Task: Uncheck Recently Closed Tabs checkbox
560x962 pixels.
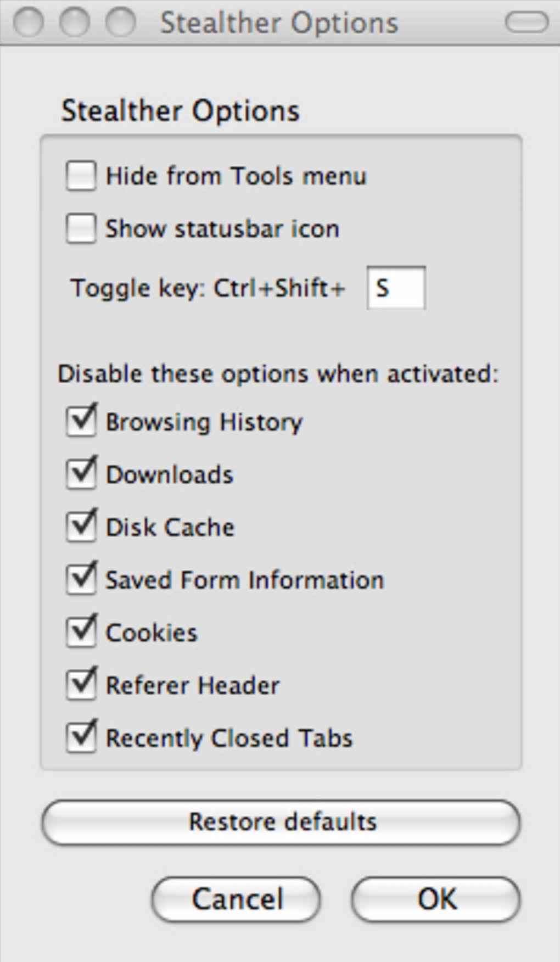Action: tap(81, 738)
